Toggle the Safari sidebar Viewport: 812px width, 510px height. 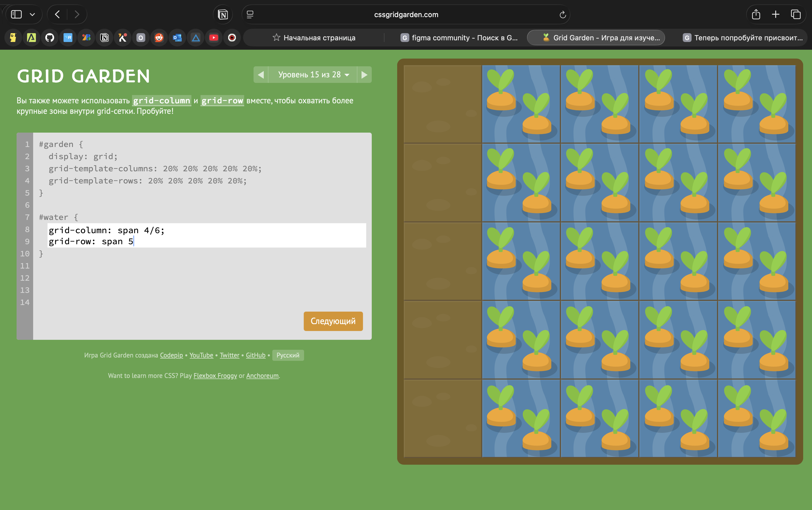[16, 14]
